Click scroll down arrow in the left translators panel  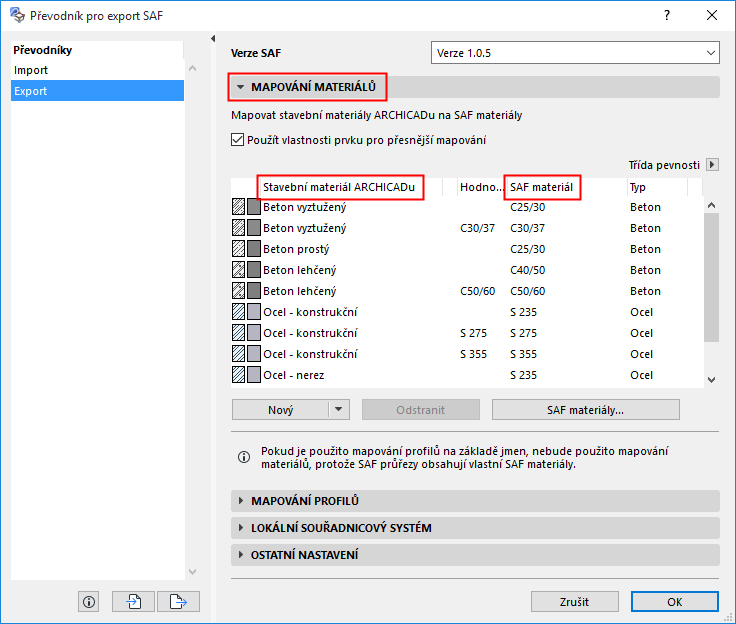pyautogui.click(x=192, y=571)
